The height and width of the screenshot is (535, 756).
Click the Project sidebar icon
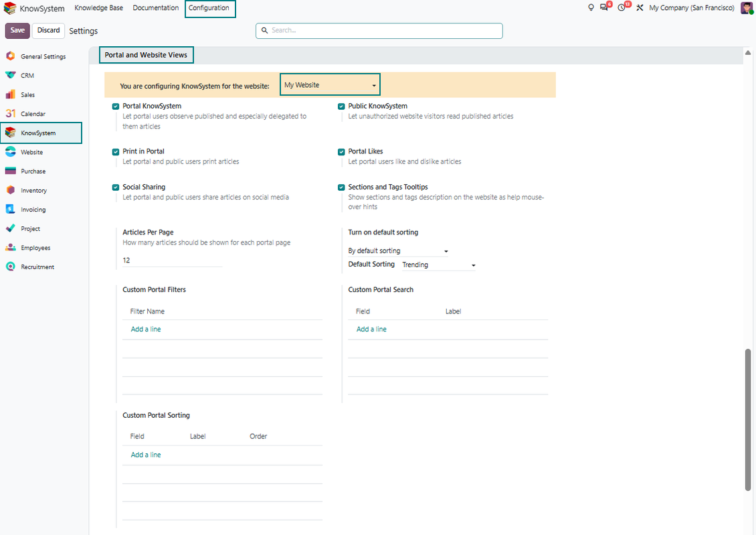[11, 228]
